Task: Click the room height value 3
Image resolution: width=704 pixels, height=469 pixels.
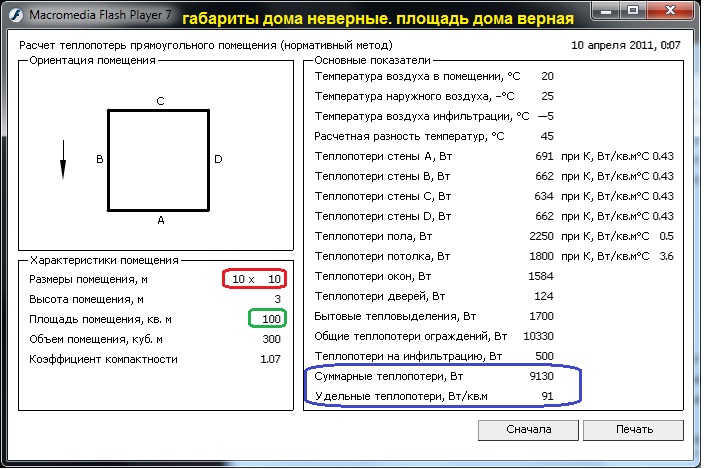Action: (277, 298)
